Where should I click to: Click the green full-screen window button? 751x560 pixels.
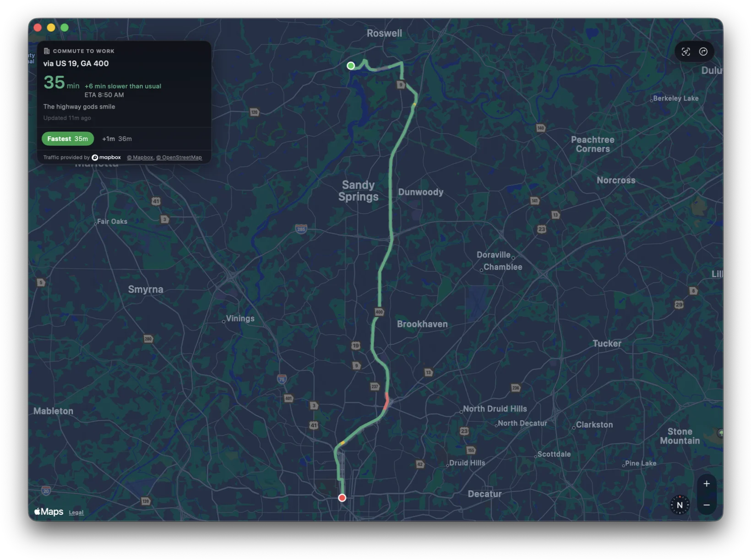[65, 27]
